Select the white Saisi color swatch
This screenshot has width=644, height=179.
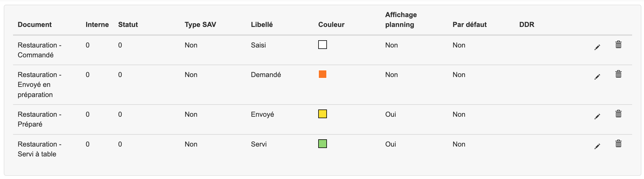tap(323, 45)
